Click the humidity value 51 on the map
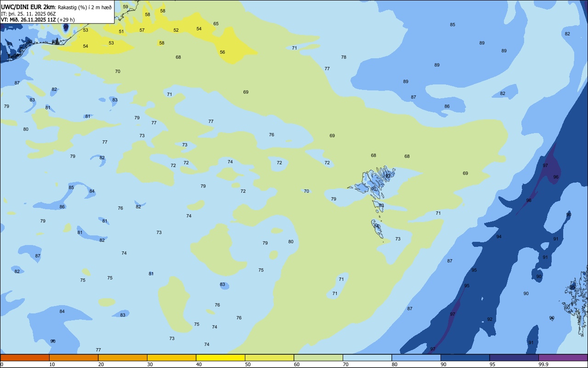Viewport: 588px width, 368px height. point(121,32)
